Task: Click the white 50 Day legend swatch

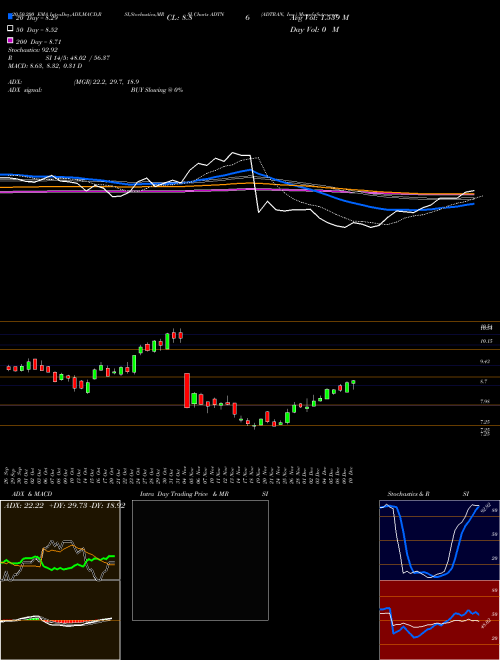Action: pyautogui.click(x=10, y=29)
